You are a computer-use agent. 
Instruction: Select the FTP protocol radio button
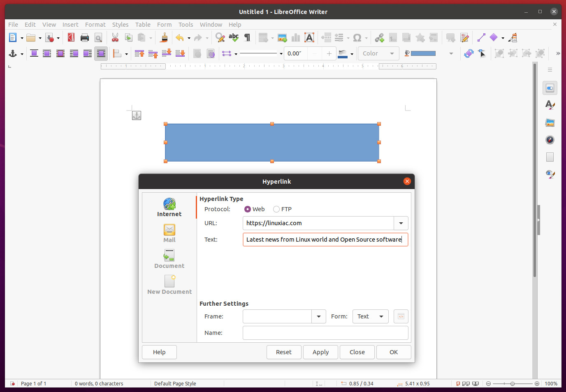(x=276, y=209)
